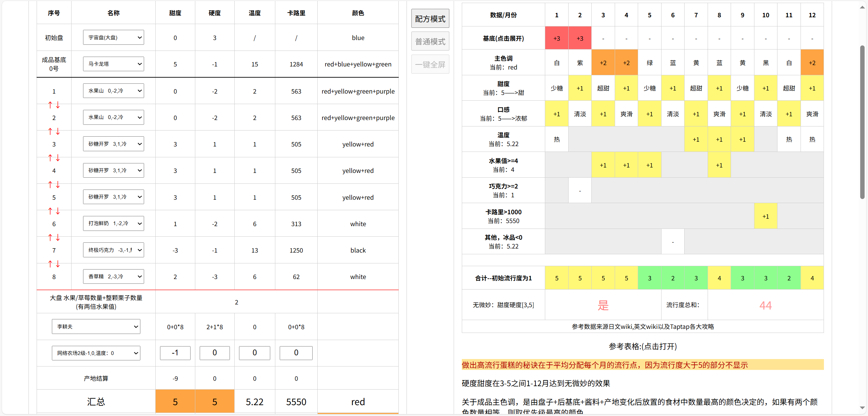Click the up arrow between rows 5 and 6

50,211
